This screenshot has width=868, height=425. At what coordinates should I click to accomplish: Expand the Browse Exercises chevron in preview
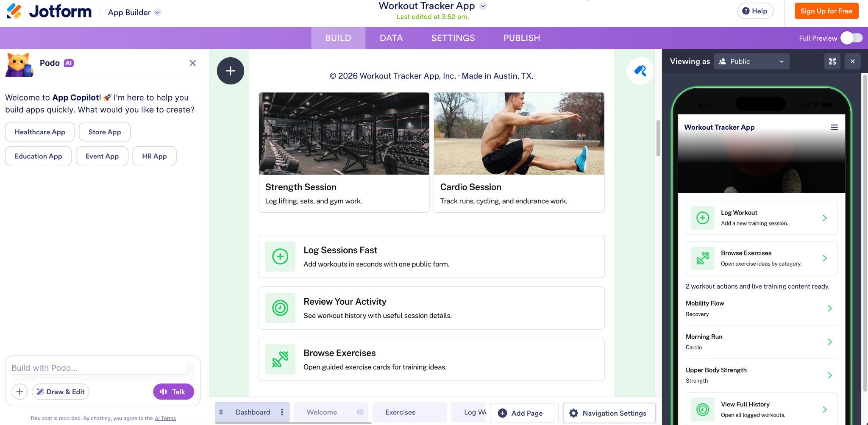[x=825, y=258]
